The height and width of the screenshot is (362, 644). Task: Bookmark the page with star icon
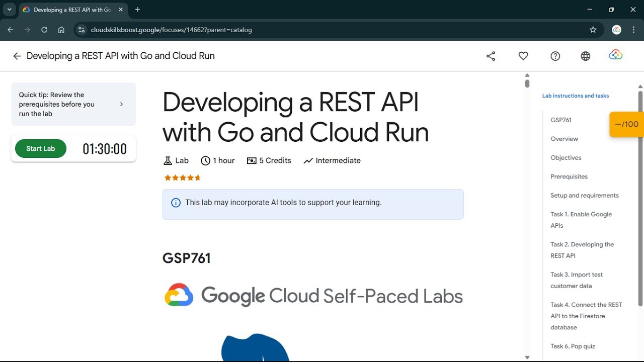[593, 30]
